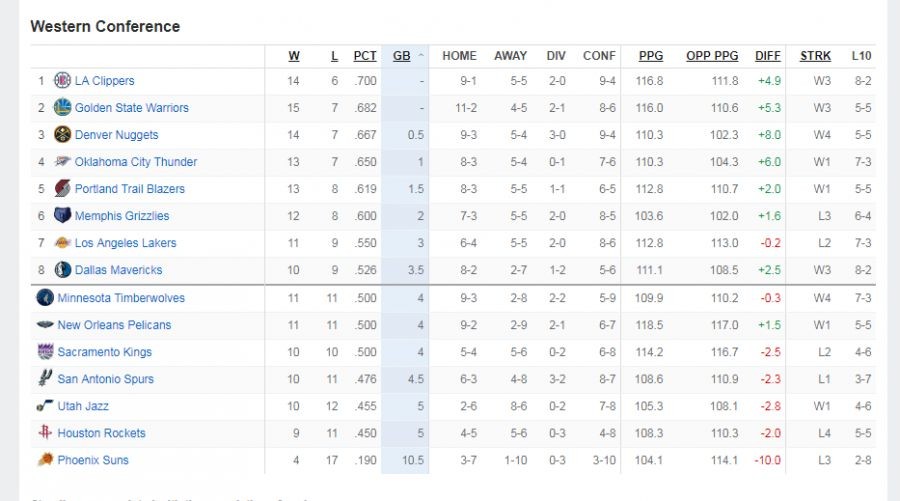Open the Minnesota Timberwolves team page
Image resolution: width=900 pixels, height=501 pixels.
pos(121,298)
